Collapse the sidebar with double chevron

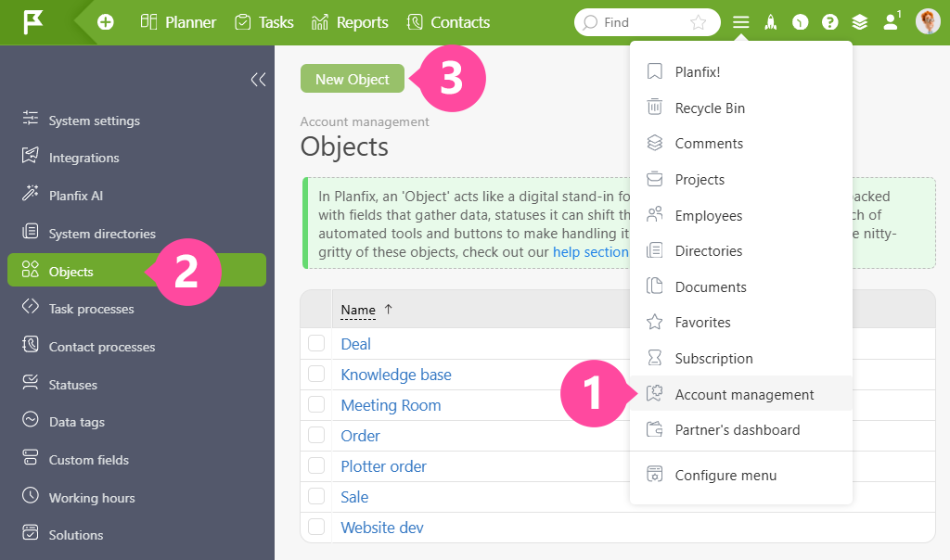(258, 80)
